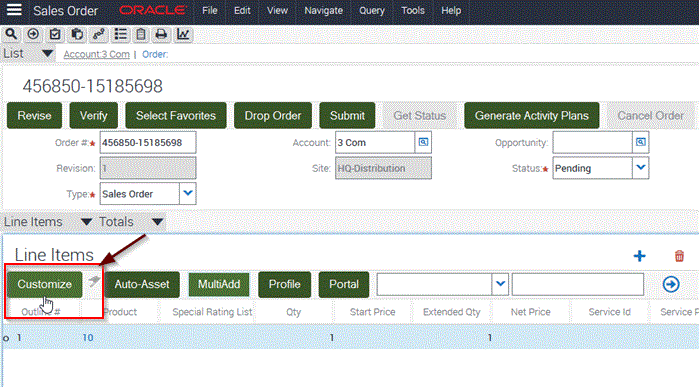
Task: Open the Account pick applet icon
Action: (423, 142)
